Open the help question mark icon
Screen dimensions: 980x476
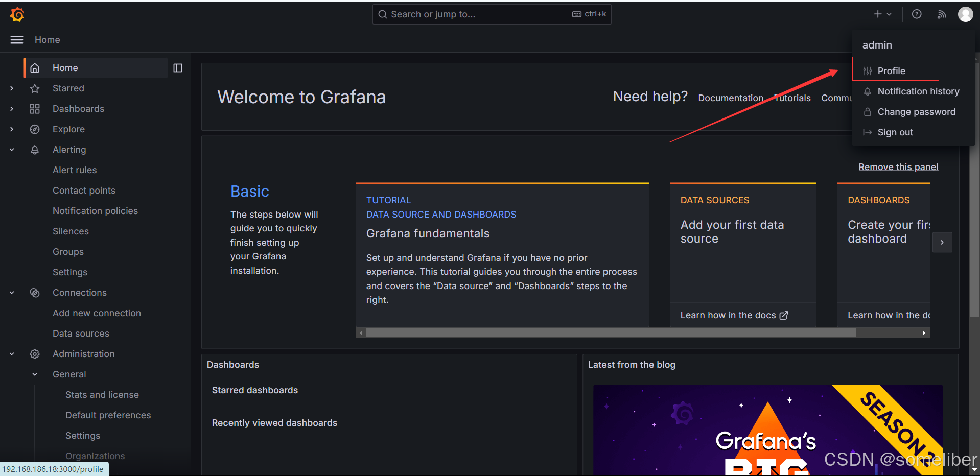[917, 14]
